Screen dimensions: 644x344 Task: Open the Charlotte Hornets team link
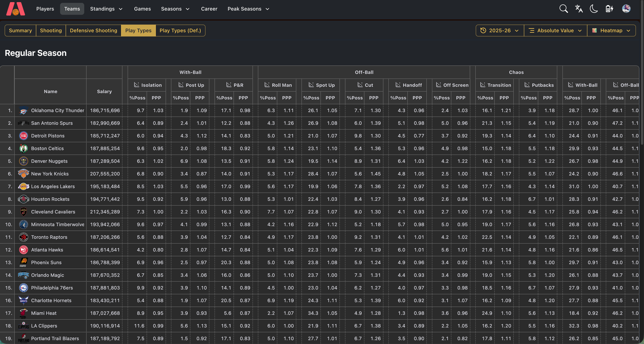tap(51, 300)
